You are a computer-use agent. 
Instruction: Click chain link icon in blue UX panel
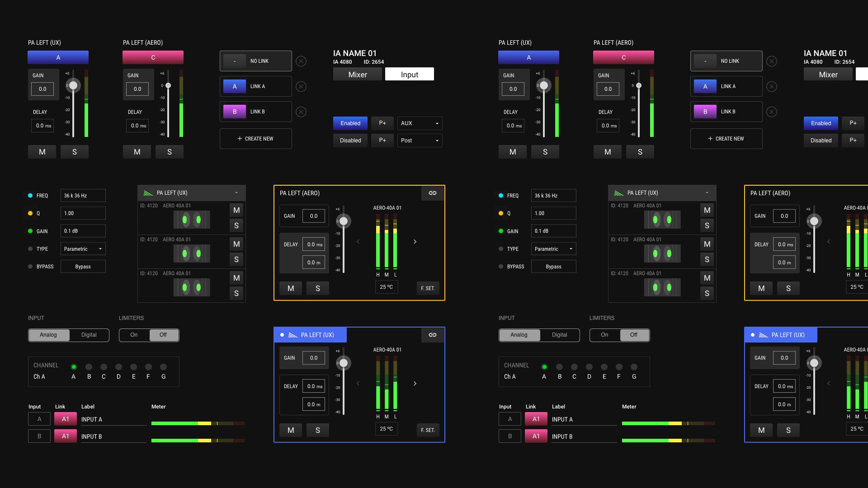pos(433,335)
